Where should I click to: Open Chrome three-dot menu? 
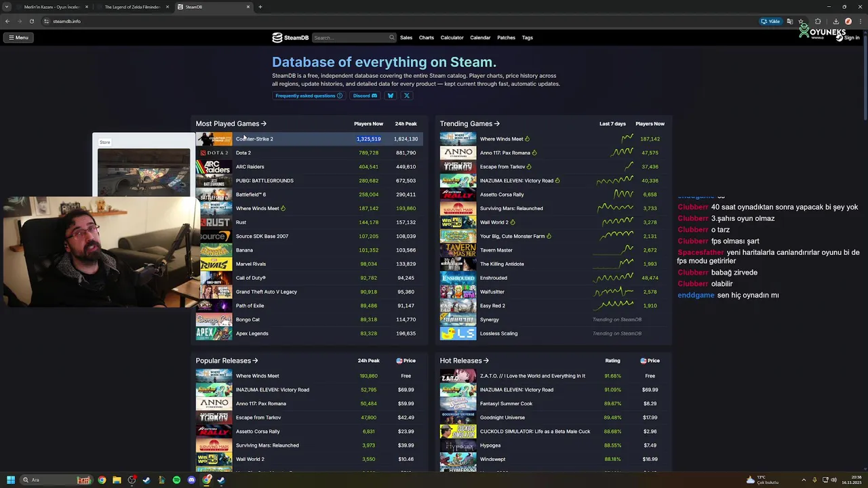[x=860, y=21]
